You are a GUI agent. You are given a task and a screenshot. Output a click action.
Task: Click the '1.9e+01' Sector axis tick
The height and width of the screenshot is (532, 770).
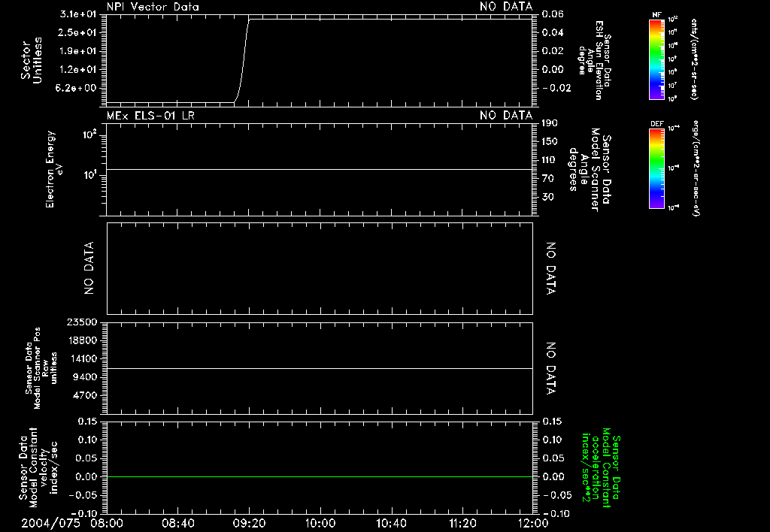pyautogui.click(x=77, y=51)
